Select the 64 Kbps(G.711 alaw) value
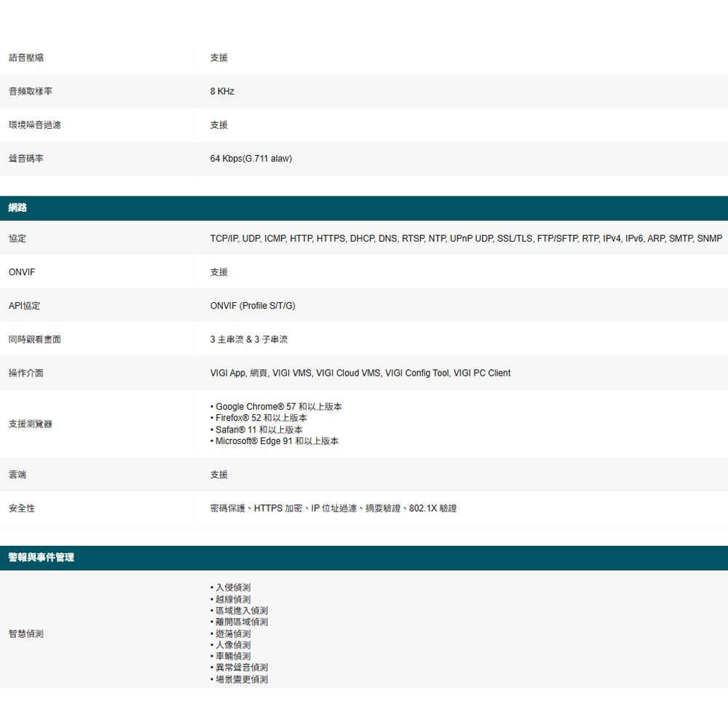Screen dimensions: 728x728 (250, 158)
